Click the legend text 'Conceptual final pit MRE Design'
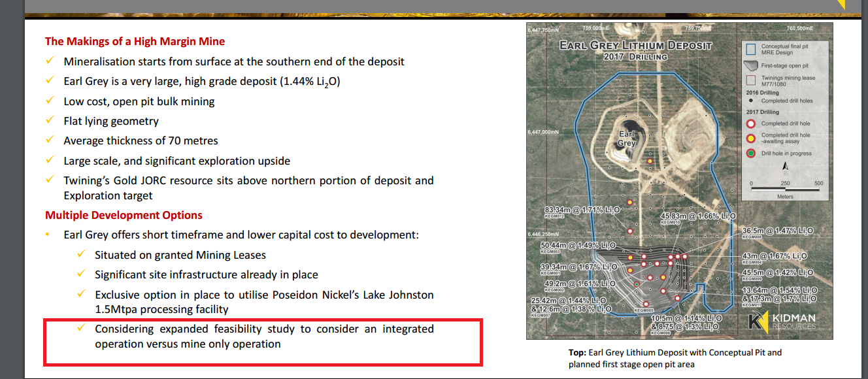 click(784, 49)
